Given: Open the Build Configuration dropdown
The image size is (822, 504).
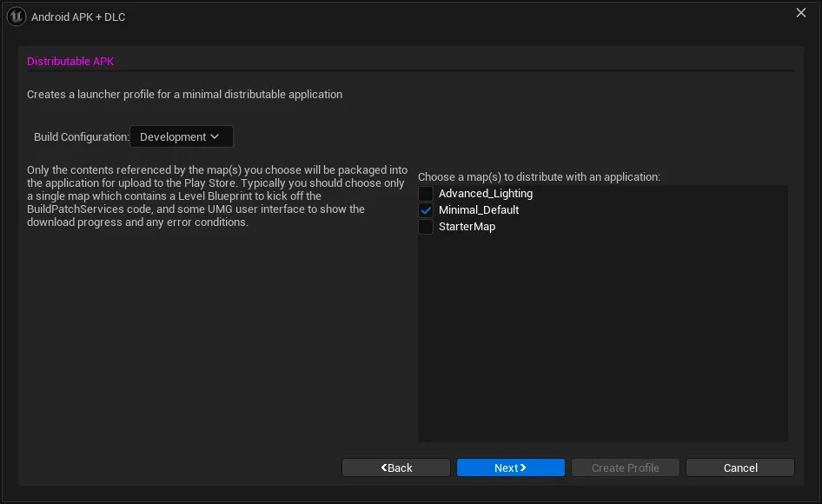Looking at the screenshot, I should (182, 137).
